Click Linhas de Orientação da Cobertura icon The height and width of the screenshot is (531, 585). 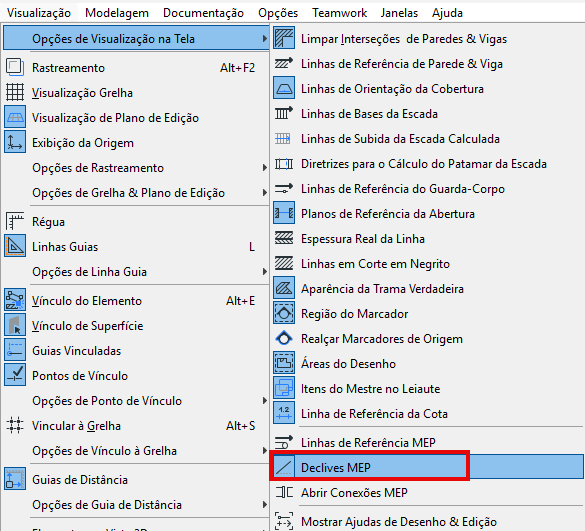pos(284,88)
